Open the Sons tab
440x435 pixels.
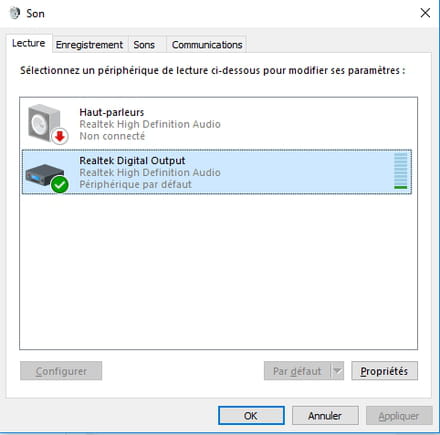pos(144,45)
